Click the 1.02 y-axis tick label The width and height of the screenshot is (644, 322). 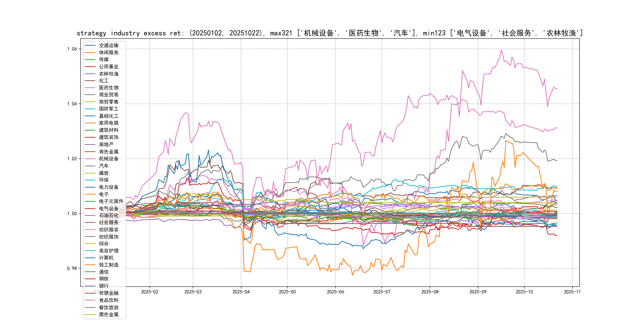coord(72,159)
